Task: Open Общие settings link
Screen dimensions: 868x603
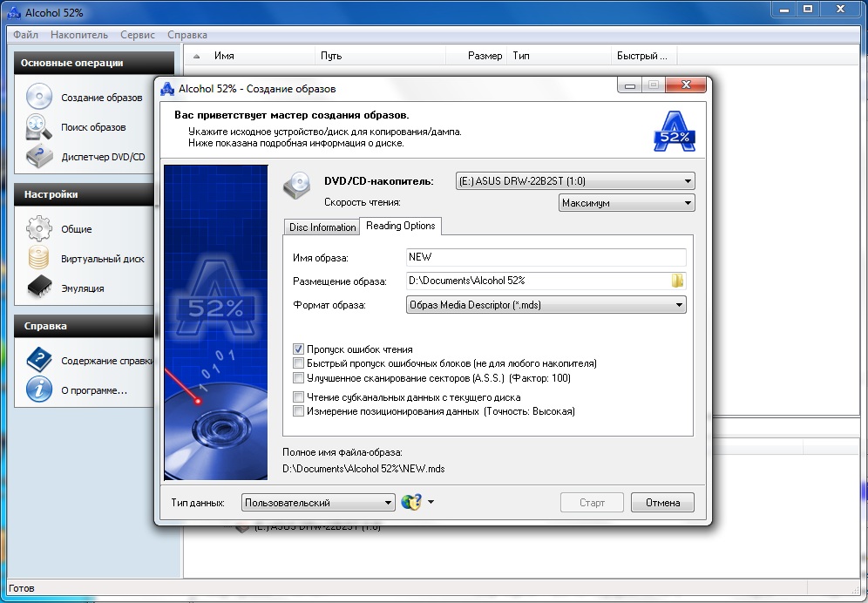Action: coord(77,229)
